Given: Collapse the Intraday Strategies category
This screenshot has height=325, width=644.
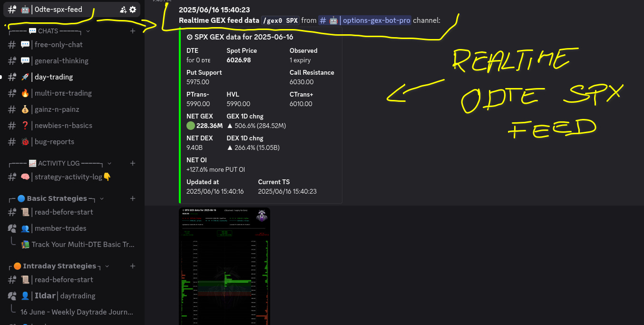Looking at the screenshot, I should pyautogui.click(x=107, y=266).
